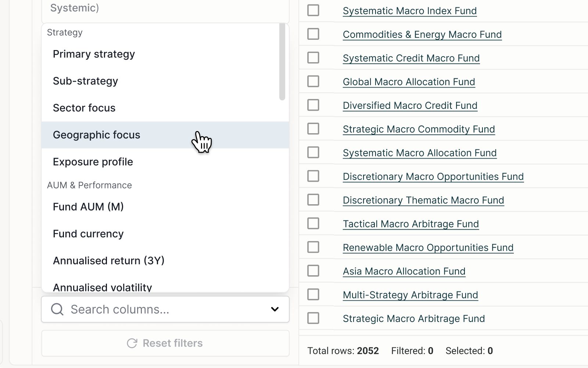Viewport: 588px width, 368px height.
Task: Expand the Search columns dropdown chevron
Action: click(x=275, y=309)
